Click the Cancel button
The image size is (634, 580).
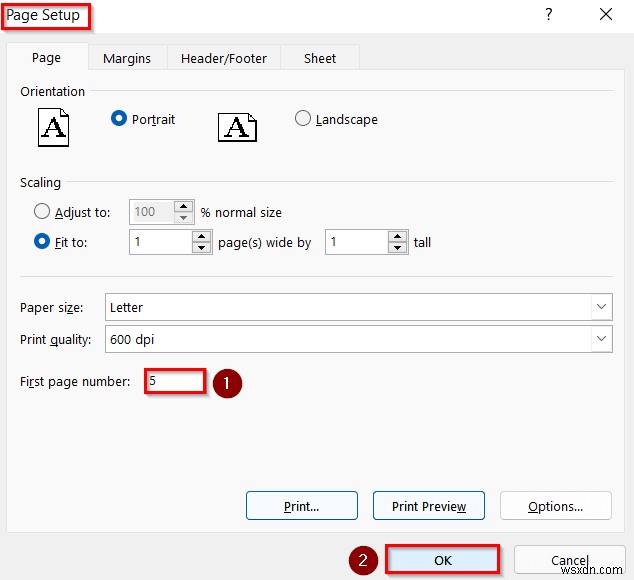[569, 560]
